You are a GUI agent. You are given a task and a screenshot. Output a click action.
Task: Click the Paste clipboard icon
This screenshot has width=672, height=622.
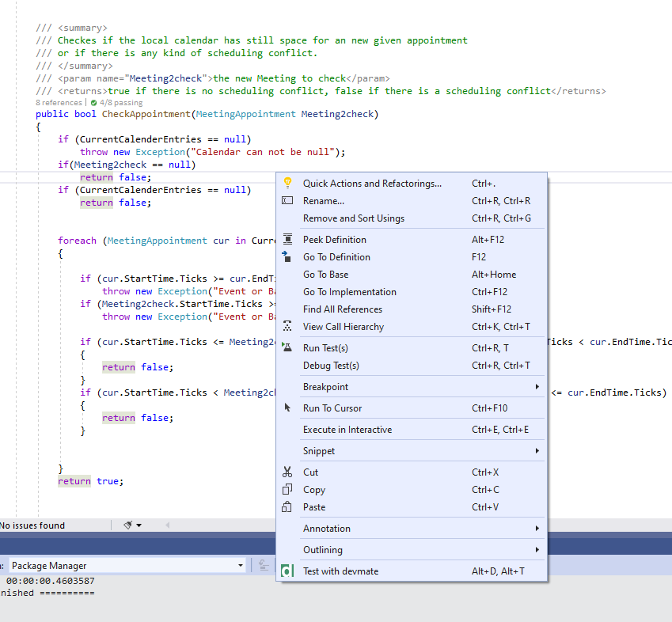pos(287,506)
